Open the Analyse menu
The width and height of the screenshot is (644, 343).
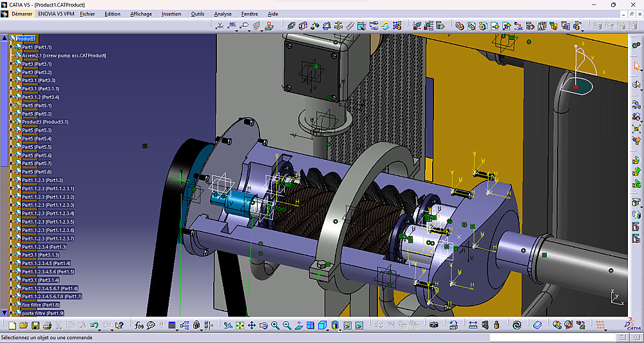pos(223,14)
